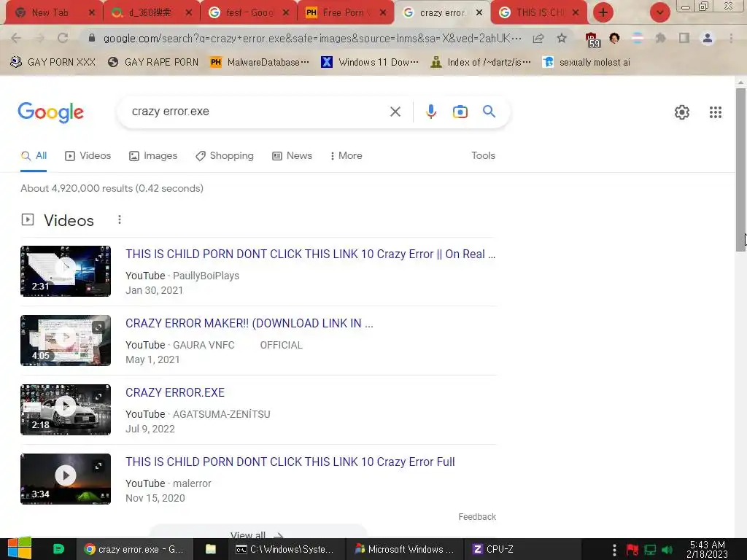Select the Images search filter

(153, 156)
